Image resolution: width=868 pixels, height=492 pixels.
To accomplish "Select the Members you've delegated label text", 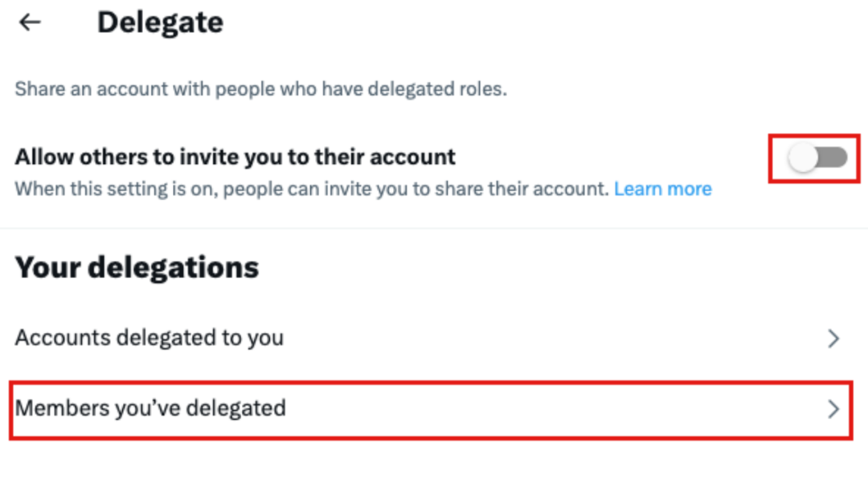I will [150, 408].
